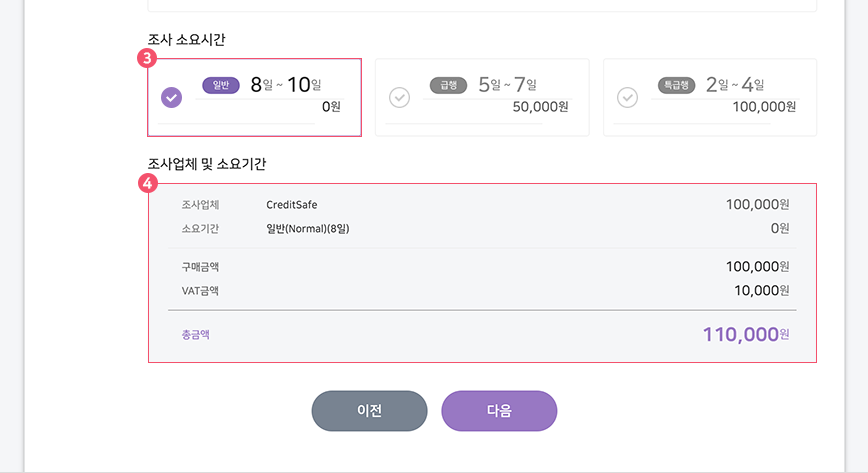868x473 pixels.
Task: Click the red number 3 marker
Action: click(x=147, y=58)
